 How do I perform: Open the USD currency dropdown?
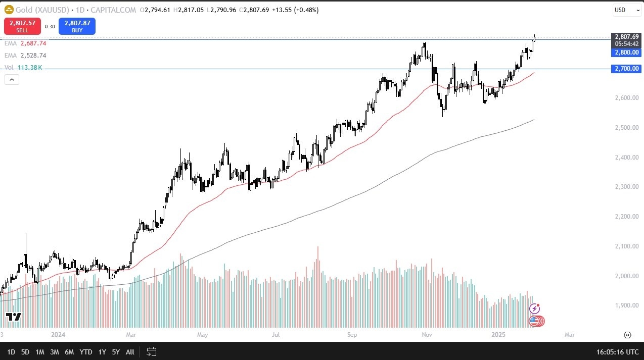626,10
